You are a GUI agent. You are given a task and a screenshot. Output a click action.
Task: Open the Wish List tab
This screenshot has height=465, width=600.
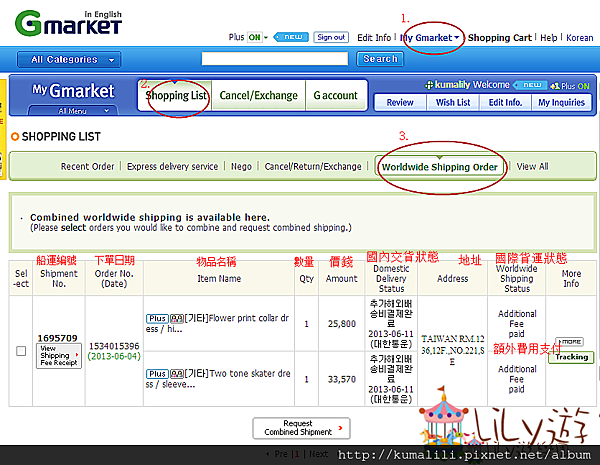point(453,102)
